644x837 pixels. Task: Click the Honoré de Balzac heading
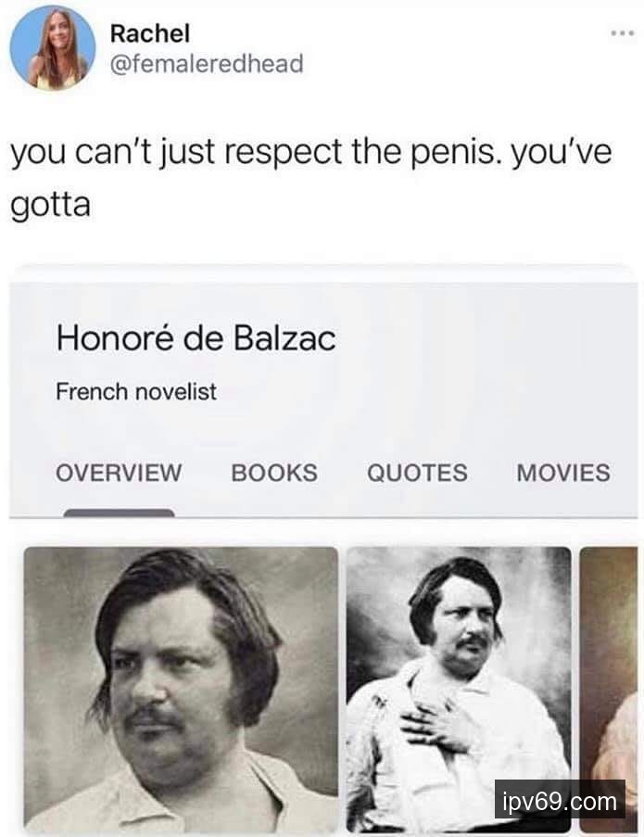[196, 338]
